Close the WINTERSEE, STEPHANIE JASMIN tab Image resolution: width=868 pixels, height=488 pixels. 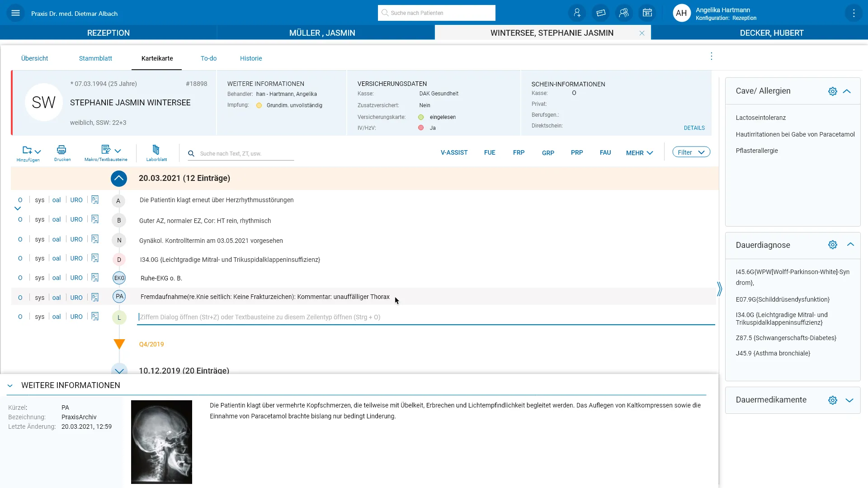(x=642, y=33)
